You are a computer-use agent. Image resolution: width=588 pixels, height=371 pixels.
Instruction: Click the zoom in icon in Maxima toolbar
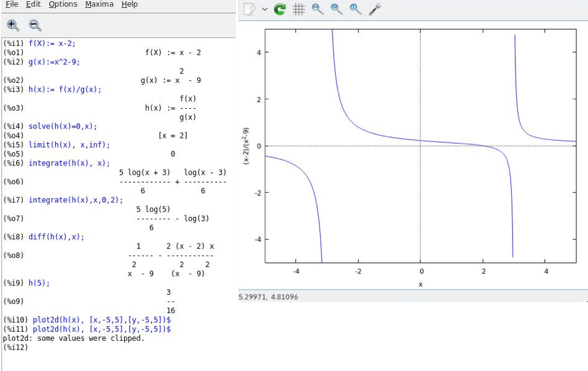pyautogui.click(x=13, y=25)
